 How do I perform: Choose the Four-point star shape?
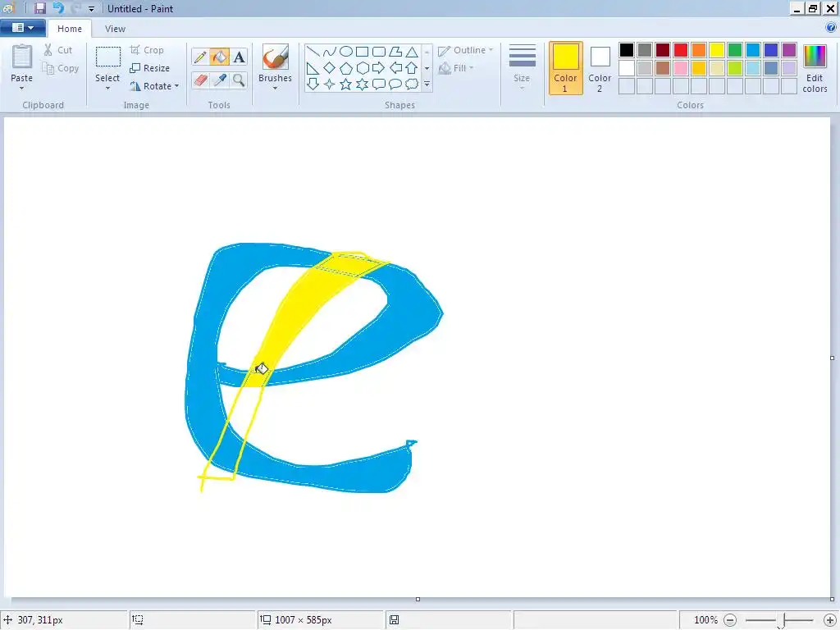[330, 84]
